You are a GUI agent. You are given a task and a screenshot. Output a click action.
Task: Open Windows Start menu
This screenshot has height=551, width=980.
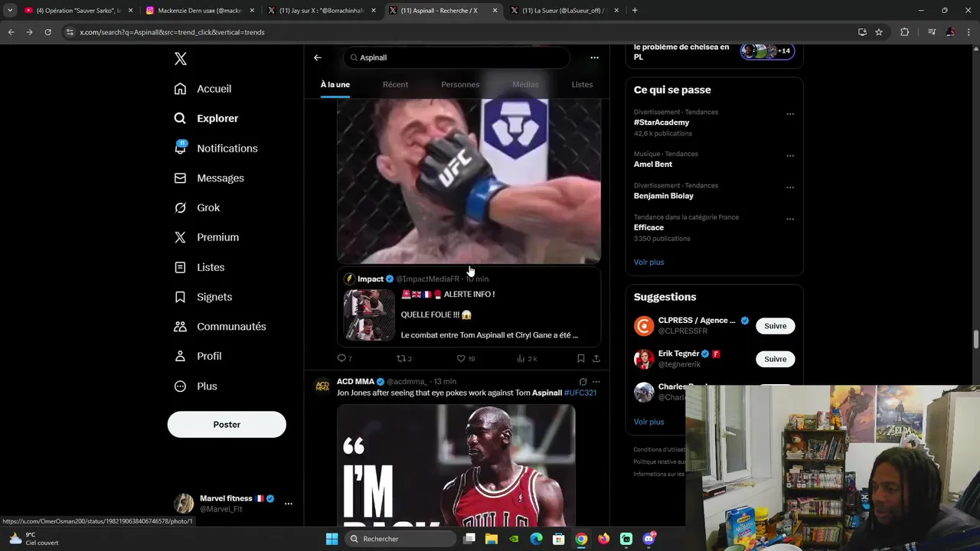[x=332, y=539]
